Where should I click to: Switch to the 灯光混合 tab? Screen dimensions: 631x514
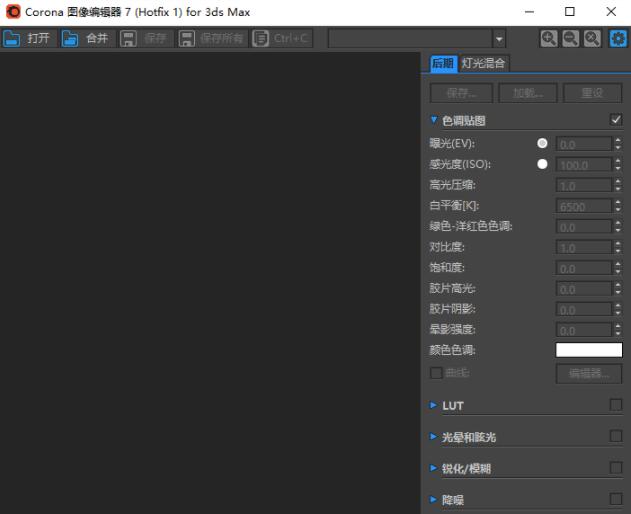tap(483, 63)
